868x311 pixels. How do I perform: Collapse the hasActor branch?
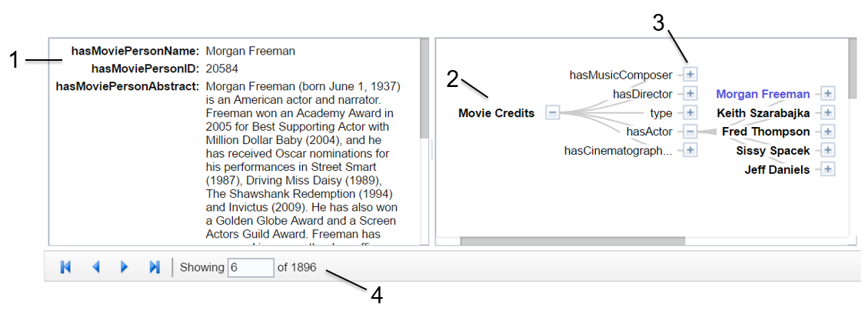[690, 132]
